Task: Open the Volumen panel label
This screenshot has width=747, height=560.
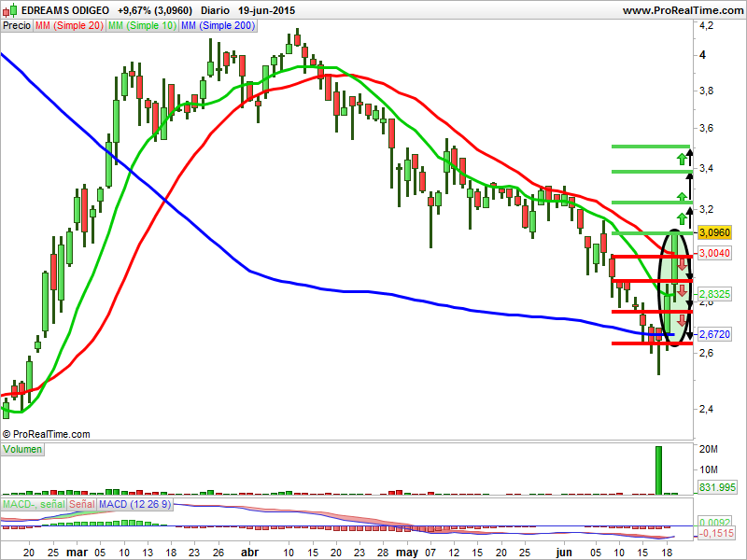Action: point(22,450)
